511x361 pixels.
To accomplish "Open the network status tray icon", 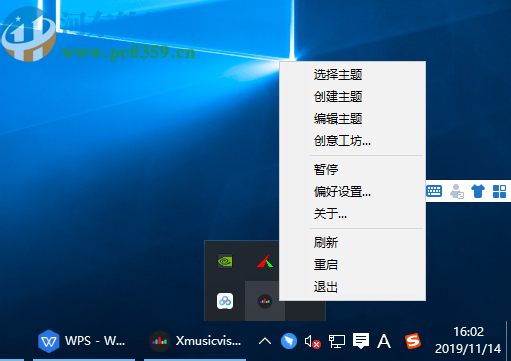I will (337, 341).
